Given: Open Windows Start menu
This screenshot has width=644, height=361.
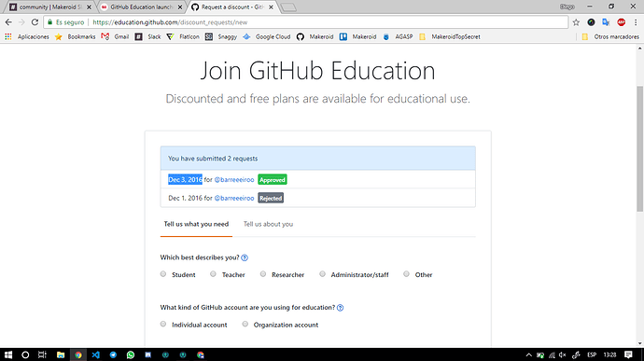Looking at the screenshot, I should coord(8,354).
